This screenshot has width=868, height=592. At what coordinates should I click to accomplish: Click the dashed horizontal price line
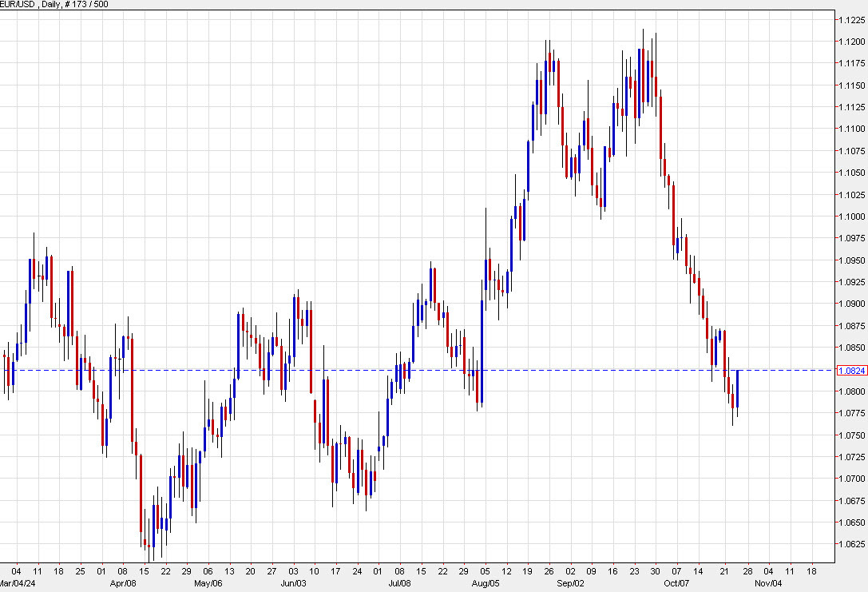click(x=399, y=369)
